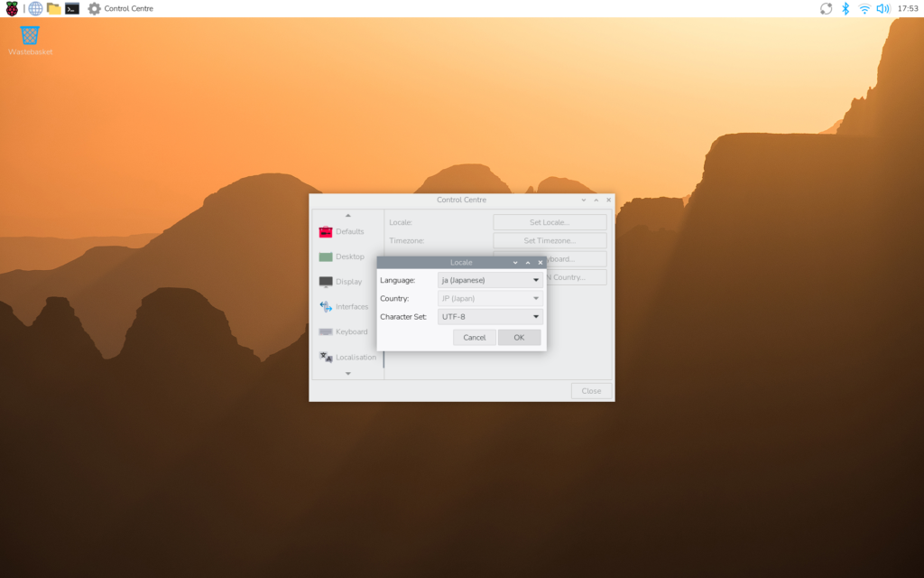Open the file manager folder icon
This screenshot has height=578, width=924.
[x=54, y=8]
